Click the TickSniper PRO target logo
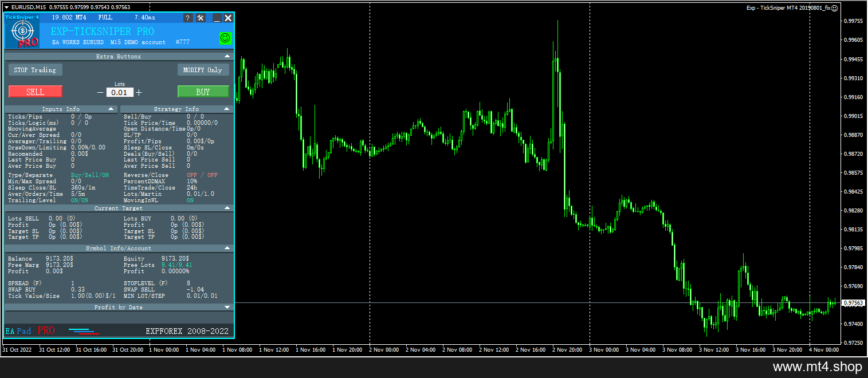Viewport: 868px width, 378px height. tap(22, 31)
